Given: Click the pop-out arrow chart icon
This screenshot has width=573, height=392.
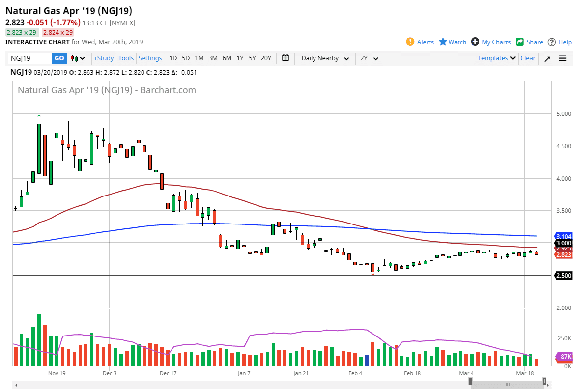Looking at the screenshot, I should pos(547,58).
